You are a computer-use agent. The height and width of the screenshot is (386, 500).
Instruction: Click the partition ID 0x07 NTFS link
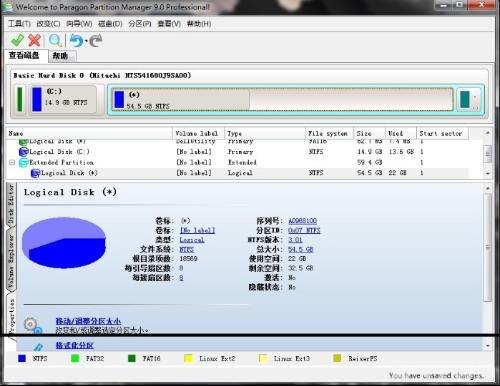pyautogui.click(x=304, y=230)
